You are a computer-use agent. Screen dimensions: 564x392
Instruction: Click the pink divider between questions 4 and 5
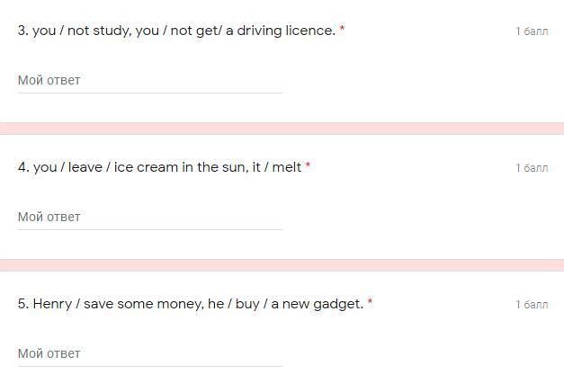(x=282, y=265)
